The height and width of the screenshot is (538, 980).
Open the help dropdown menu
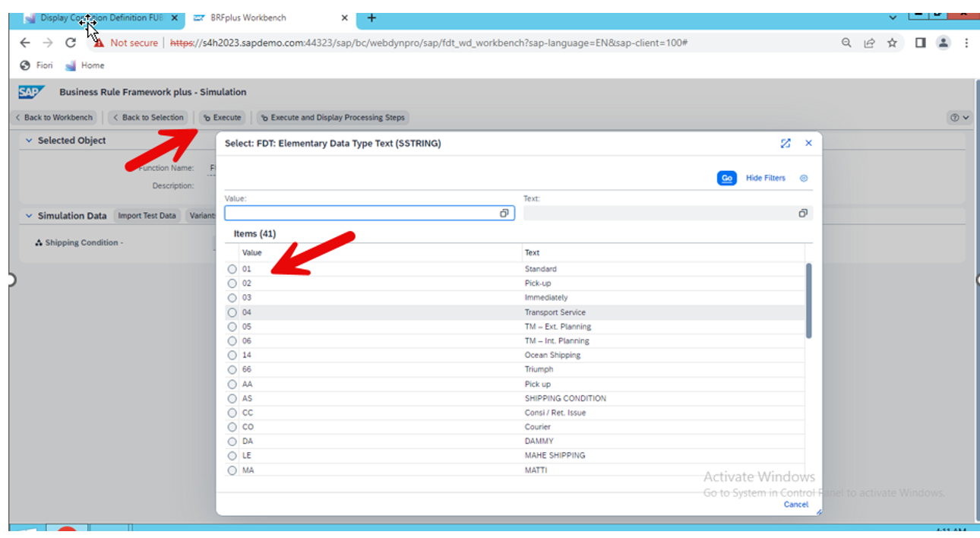(x=959, y=118)
